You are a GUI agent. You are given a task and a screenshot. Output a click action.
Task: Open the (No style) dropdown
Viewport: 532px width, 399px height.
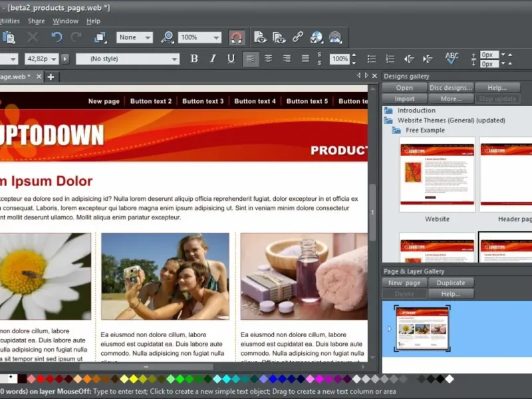coord(175,59)
